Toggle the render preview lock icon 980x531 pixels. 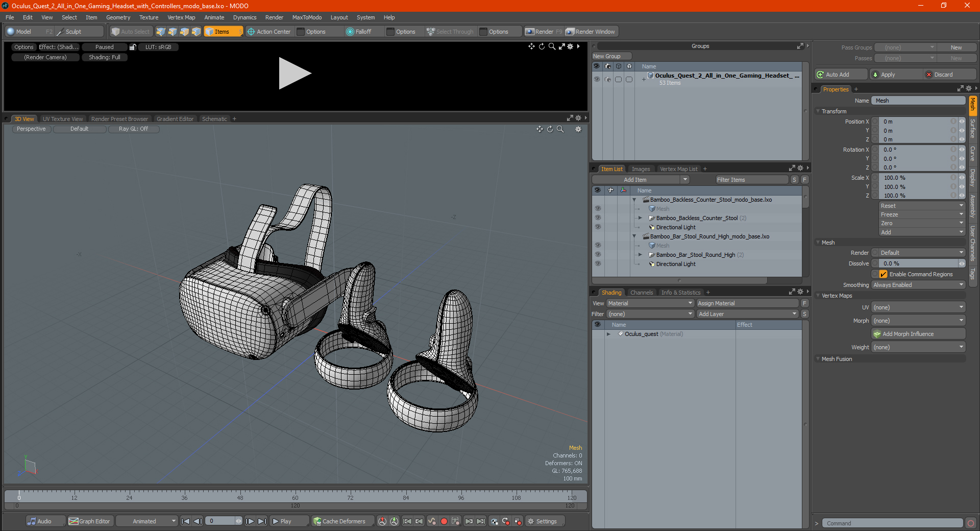click(133, 47)
